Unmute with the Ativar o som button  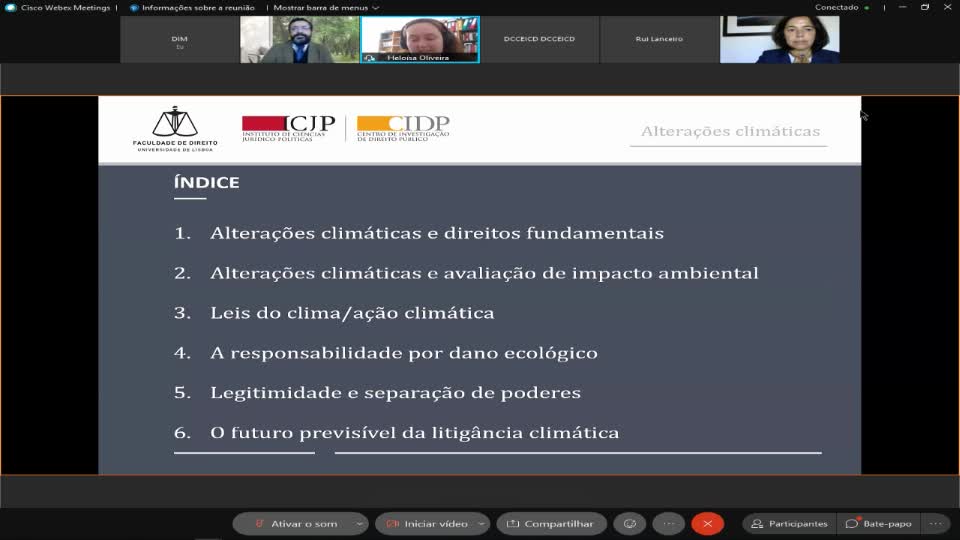pos(296,523)
